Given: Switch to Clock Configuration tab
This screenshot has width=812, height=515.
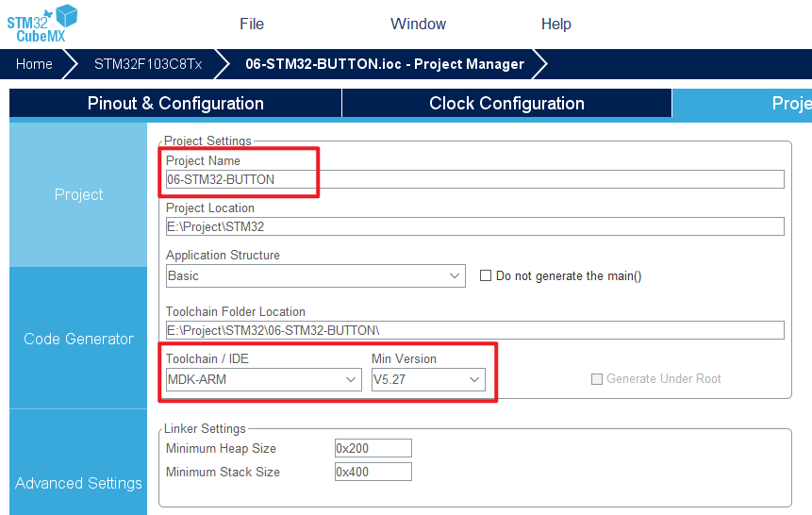Looking at the screenshot, I should (506, 104).
